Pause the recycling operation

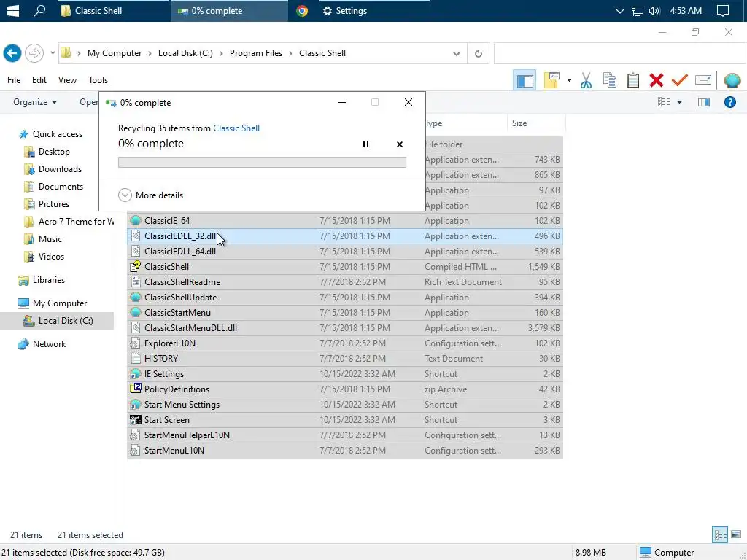[365, 144]
